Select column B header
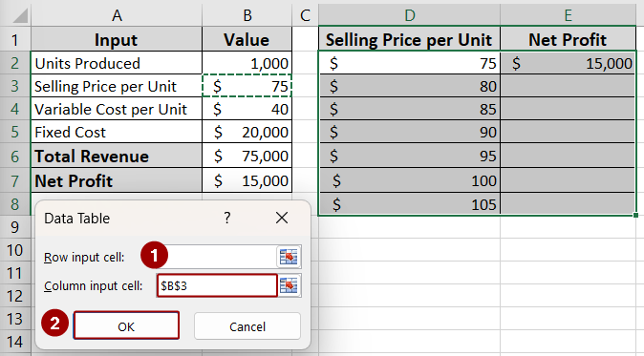Screen dimensions: 644x356 coord(247,15)
